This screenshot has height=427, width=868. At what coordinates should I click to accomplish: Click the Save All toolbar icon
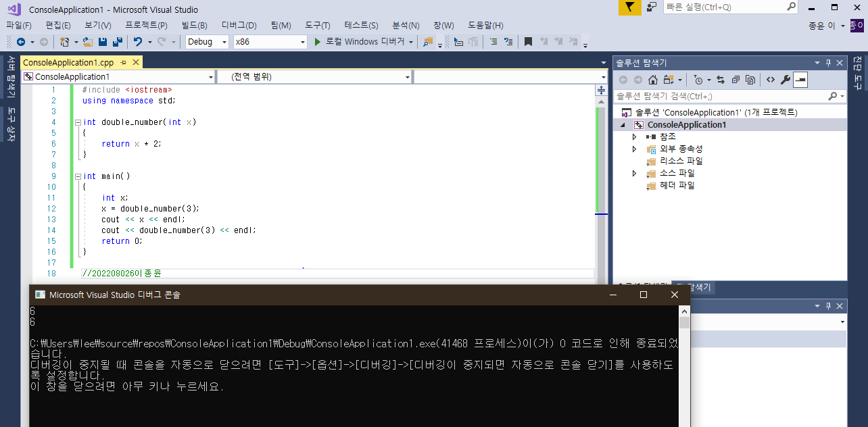coord(117,42)
